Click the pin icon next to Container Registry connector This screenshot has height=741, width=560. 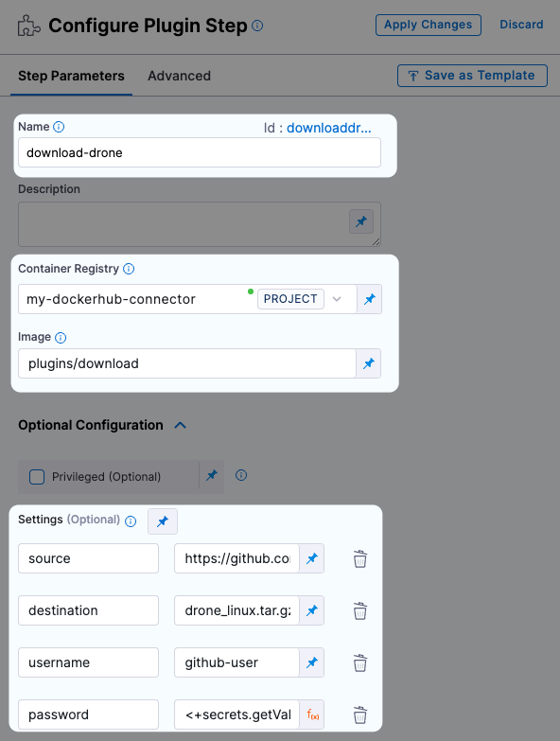tap(369, 299)
